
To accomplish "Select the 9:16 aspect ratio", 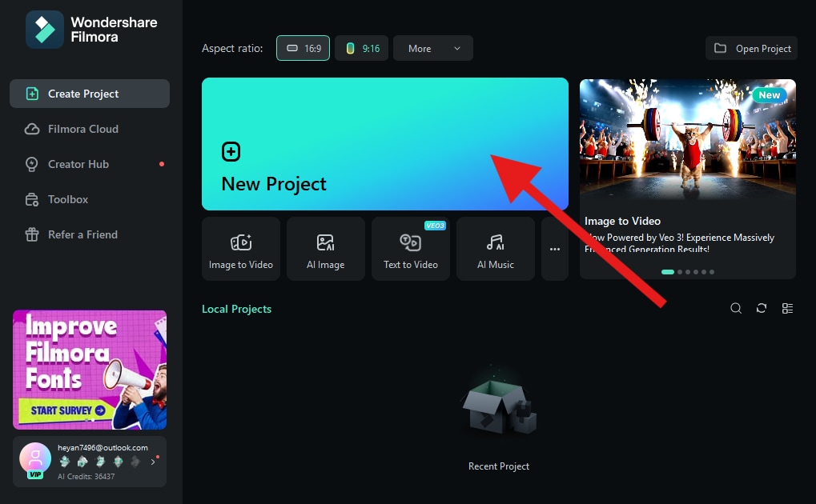I will click(x=362, y=48).
